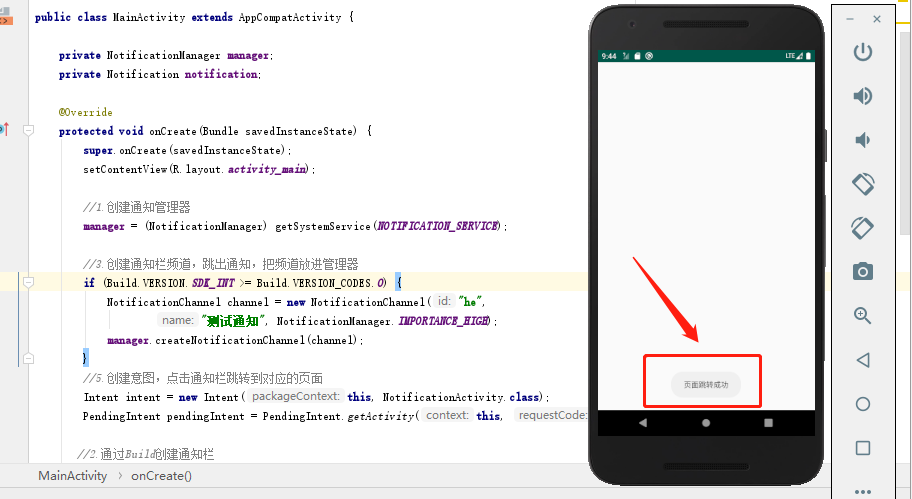
Task: Collapse the if Build.VERSION block fold marker
Action: [x=28, y=283]
